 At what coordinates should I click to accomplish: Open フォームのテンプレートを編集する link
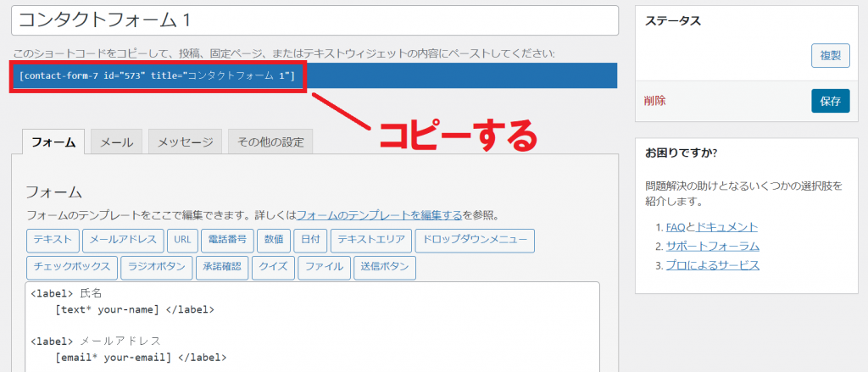point(380,214)
